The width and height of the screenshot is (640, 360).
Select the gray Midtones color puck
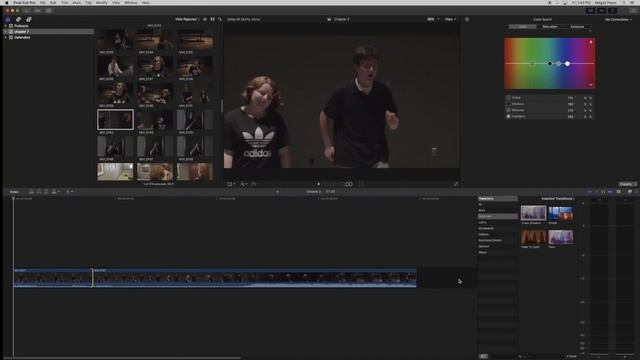pyautogui.click(x=559, y=64)
